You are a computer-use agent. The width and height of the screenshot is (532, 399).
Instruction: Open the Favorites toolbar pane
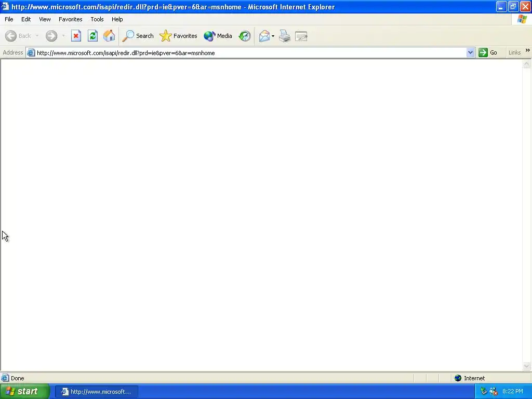[179, 36]
